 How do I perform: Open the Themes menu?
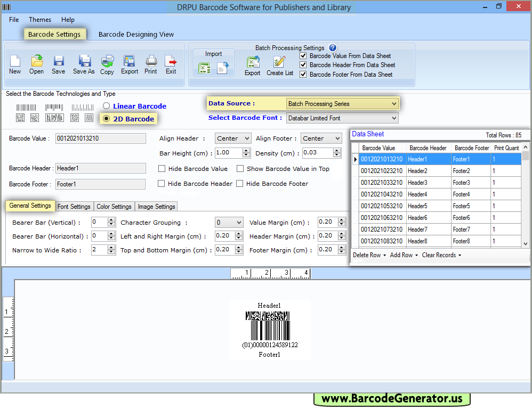click(39, 19)
